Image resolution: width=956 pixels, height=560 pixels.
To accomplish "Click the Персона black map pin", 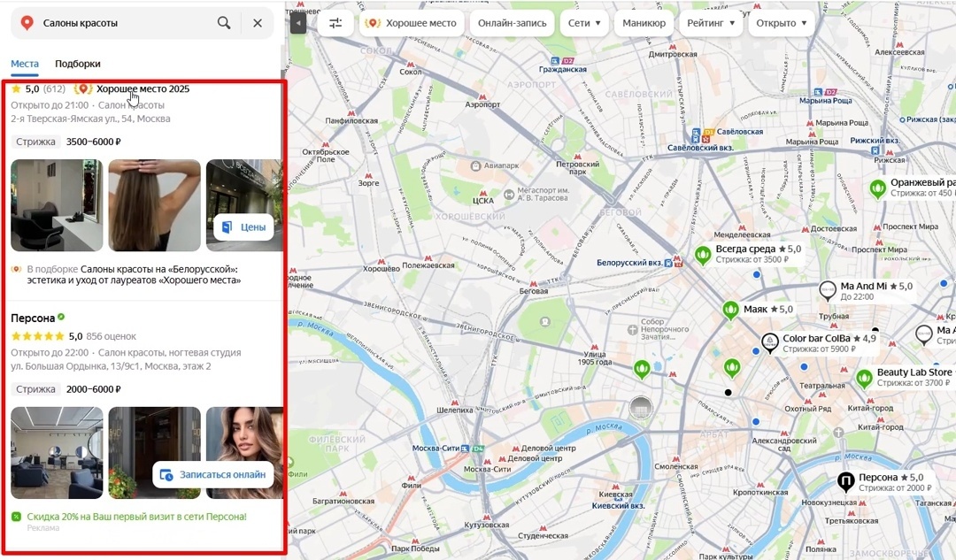I will [x=845, y=482].
